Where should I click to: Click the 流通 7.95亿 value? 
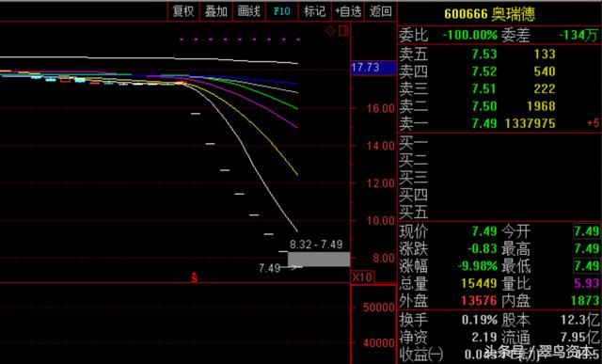pyautogui.click(x=579, y=337)
